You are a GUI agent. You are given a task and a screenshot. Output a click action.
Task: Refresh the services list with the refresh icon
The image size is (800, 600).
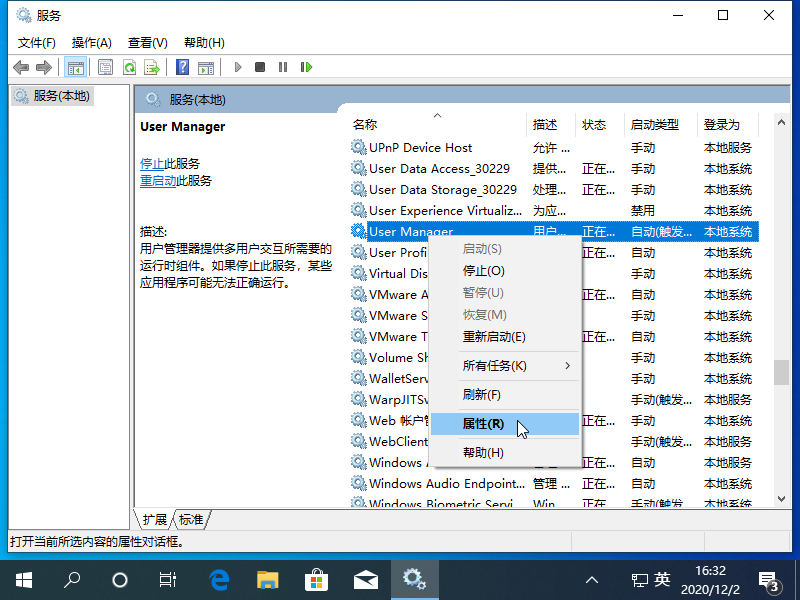(x=130, y=67)
